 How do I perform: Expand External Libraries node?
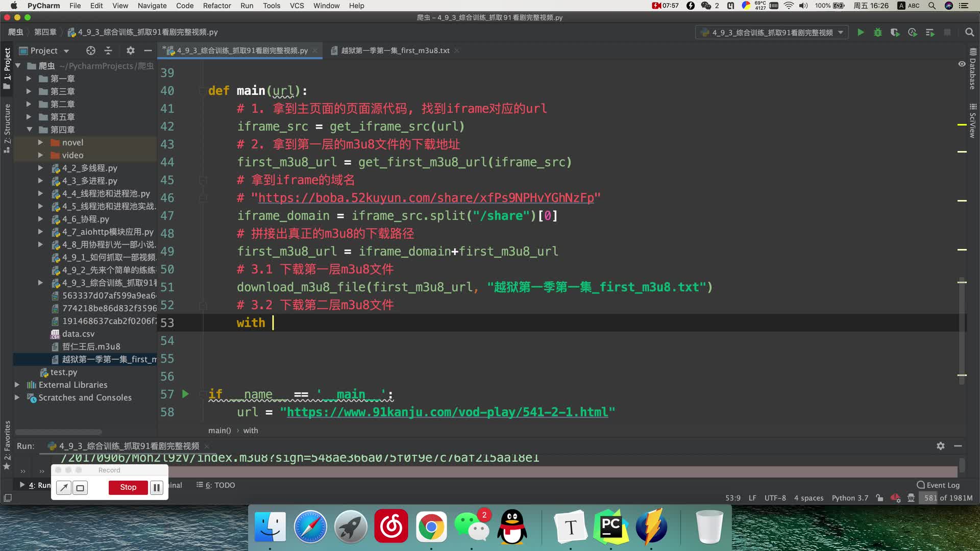(17, 385)
